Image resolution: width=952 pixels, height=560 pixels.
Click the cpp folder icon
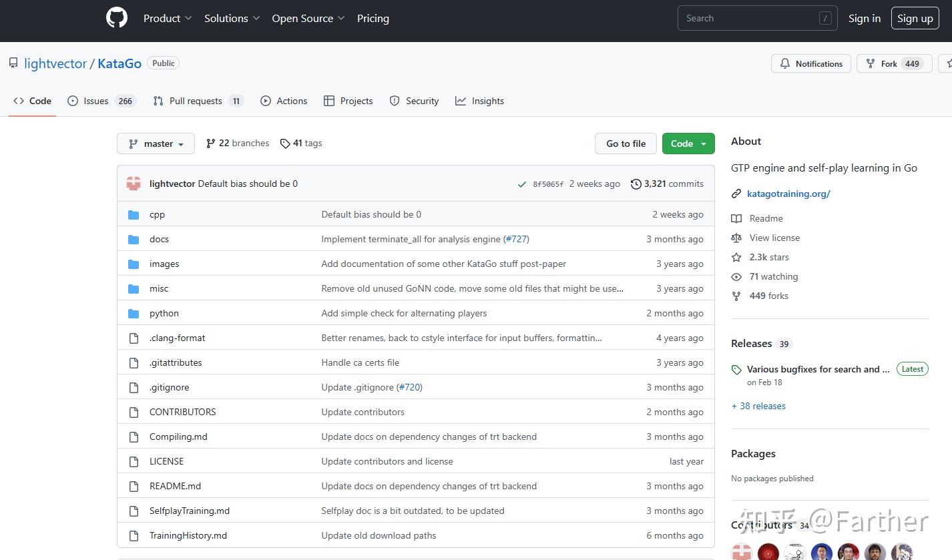click(134, 215)
